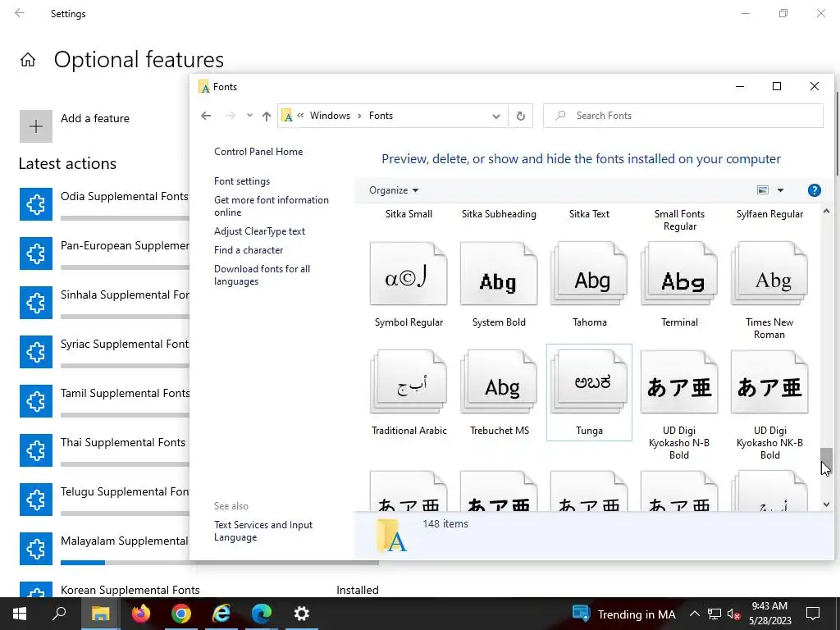Open Microsoft Edge from the taskbar
The height and width of the screenshot is (630, 840).
pyautogui.click(x=262, y=614)
